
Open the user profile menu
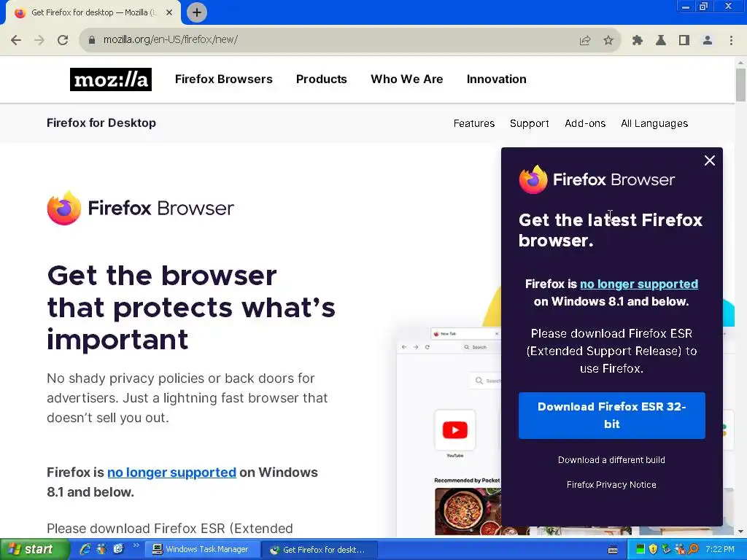pyautogui.click(x=708, y=41)
